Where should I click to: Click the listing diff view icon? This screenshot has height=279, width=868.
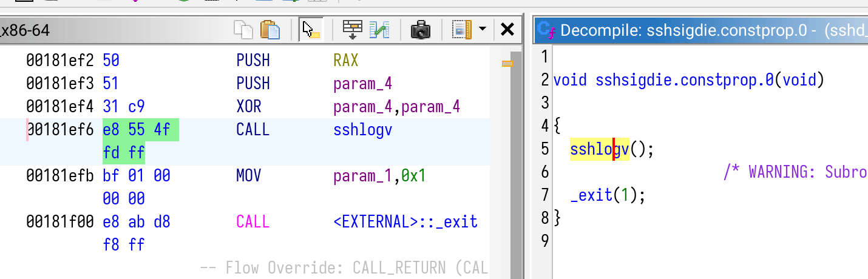coord(379,30)
